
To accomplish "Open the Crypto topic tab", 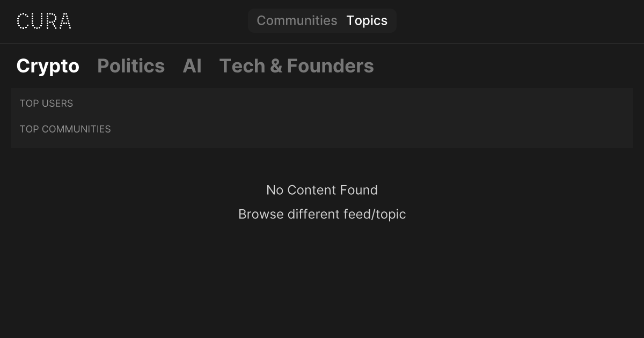I will click(48, 66).
